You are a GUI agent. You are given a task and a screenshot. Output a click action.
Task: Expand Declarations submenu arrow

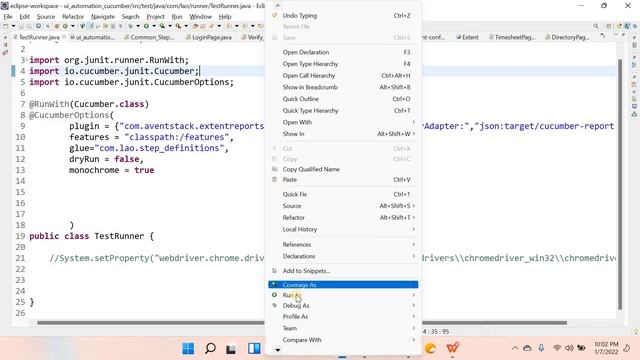[413, 256]
